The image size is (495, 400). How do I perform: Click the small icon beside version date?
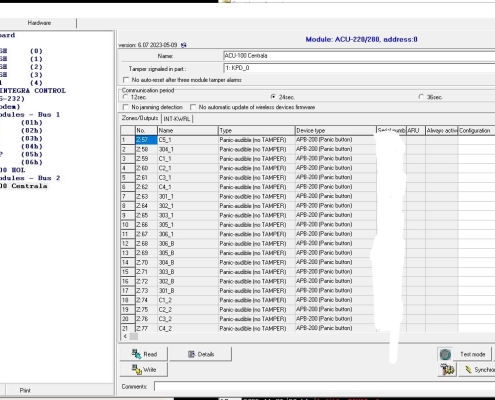pos(183,45)
